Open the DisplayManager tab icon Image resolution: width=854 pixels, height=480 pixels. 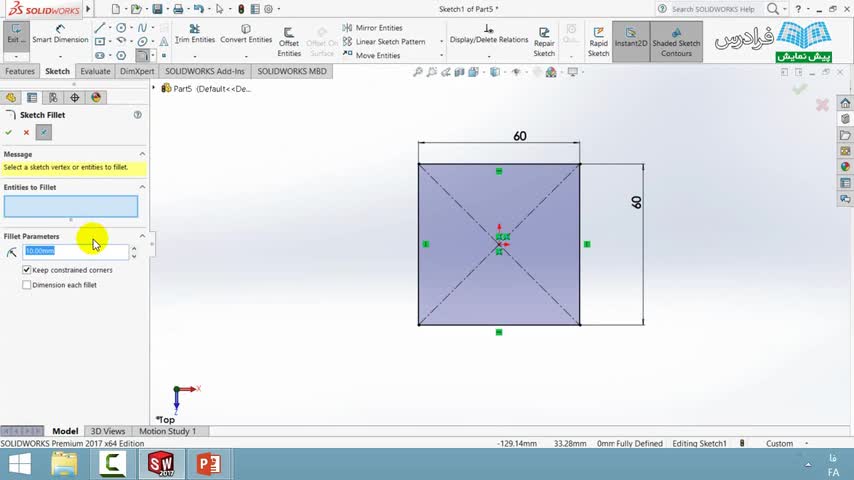coord(96,98)
